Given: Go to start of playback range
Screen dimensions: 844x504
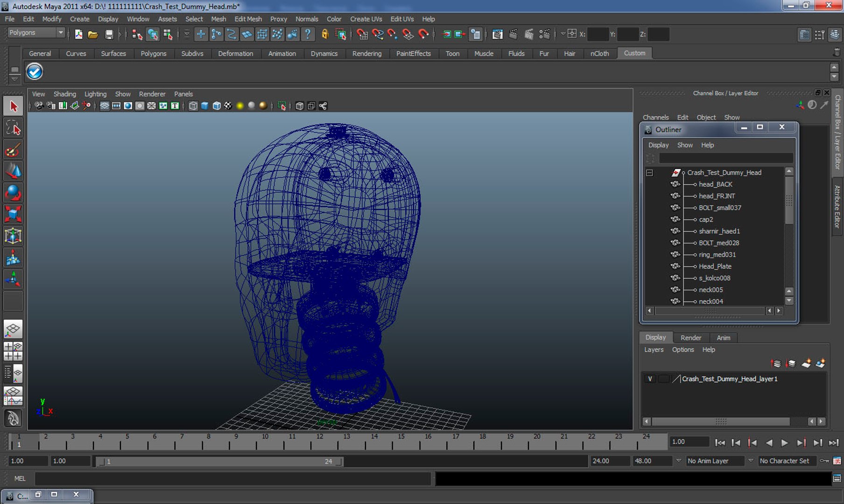Looking at the screenshot, I should 720,442.
